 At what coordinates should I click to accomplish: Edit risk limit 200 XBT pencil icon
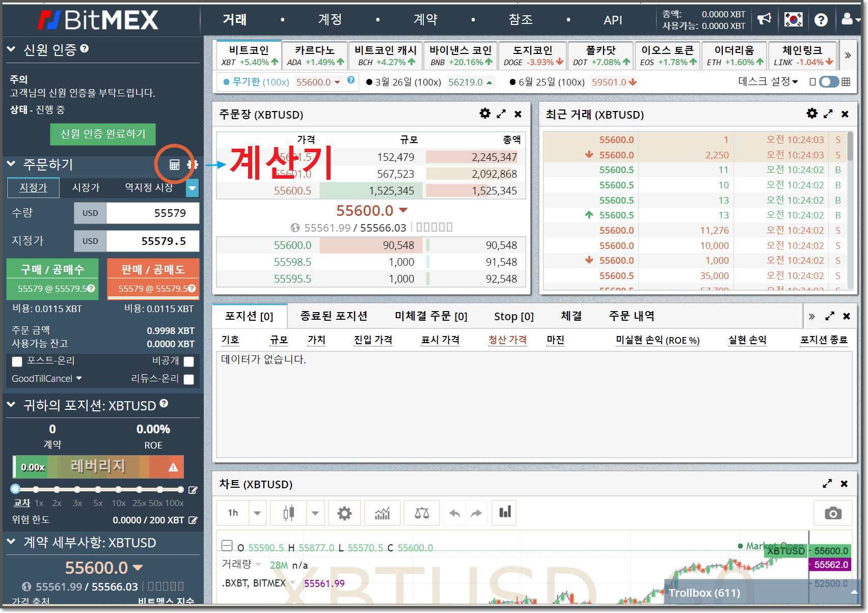[x=193, y=520]
